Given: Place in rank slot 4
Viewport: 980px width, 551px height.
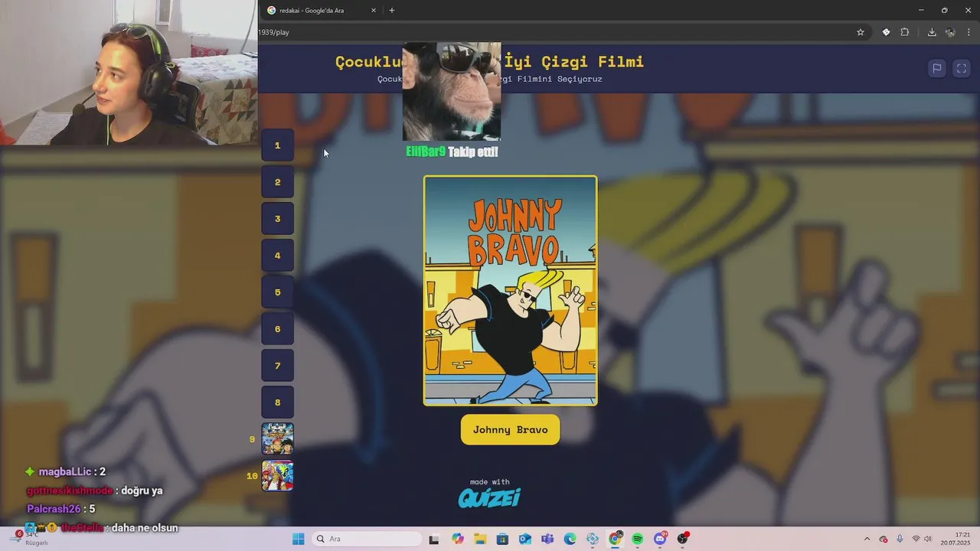Looking at the screenshot, I should coord(278,256).
